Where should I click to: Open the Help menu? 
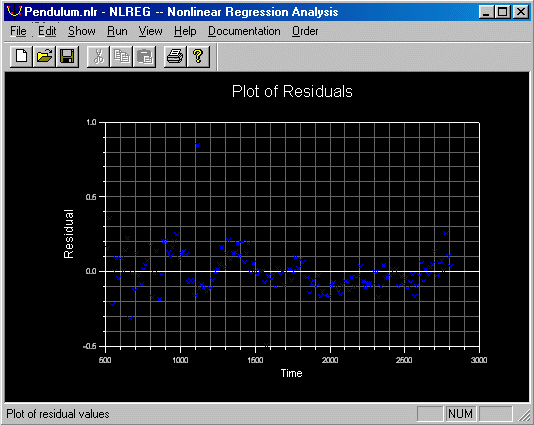[185, 31]
